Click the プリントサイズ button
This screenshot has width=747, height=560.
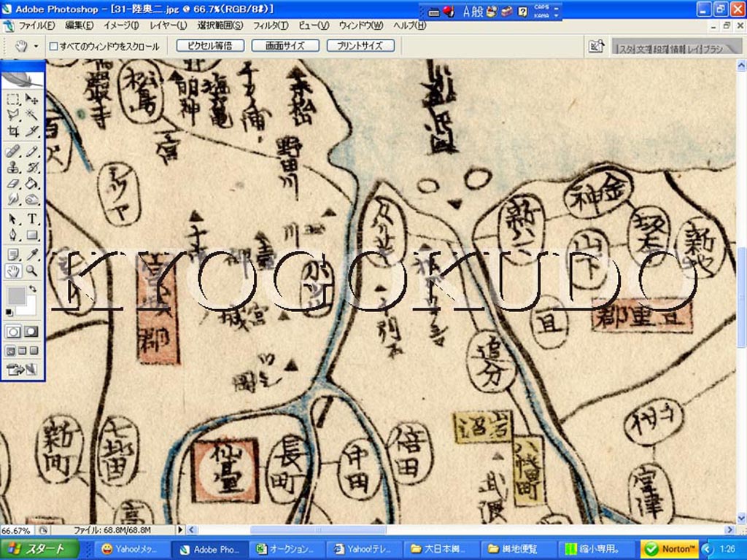(x=360, y=46)
